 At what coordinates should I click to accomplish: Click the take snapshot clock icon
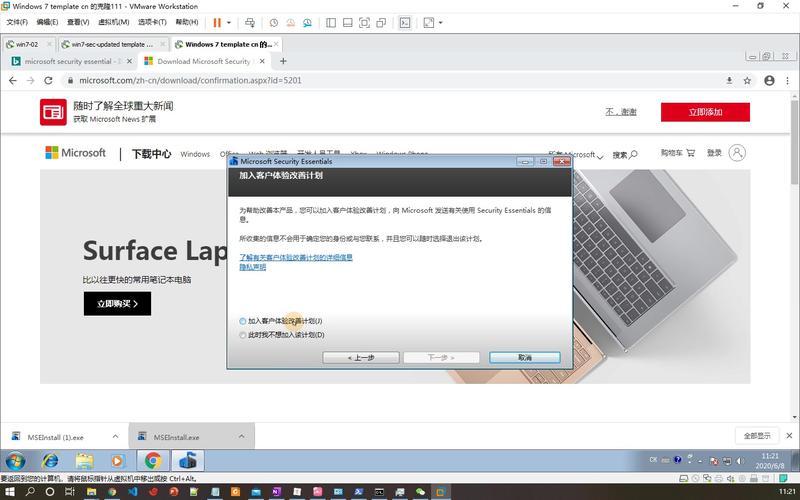274,22
